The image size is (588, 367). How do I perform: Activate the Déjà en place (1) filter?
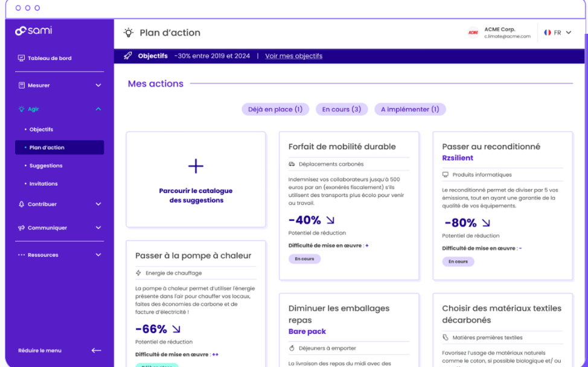[x=275, y=109]
